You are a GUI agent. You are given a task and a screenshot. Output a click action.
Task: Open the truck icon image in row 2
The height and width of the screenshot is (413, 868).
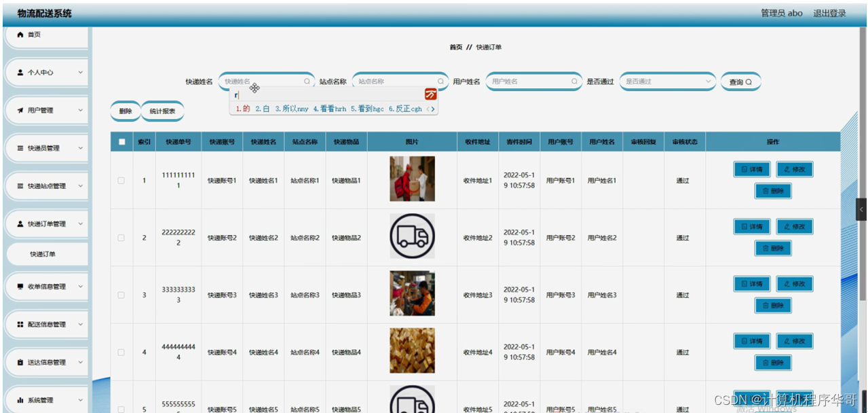(x=412, y=236)
